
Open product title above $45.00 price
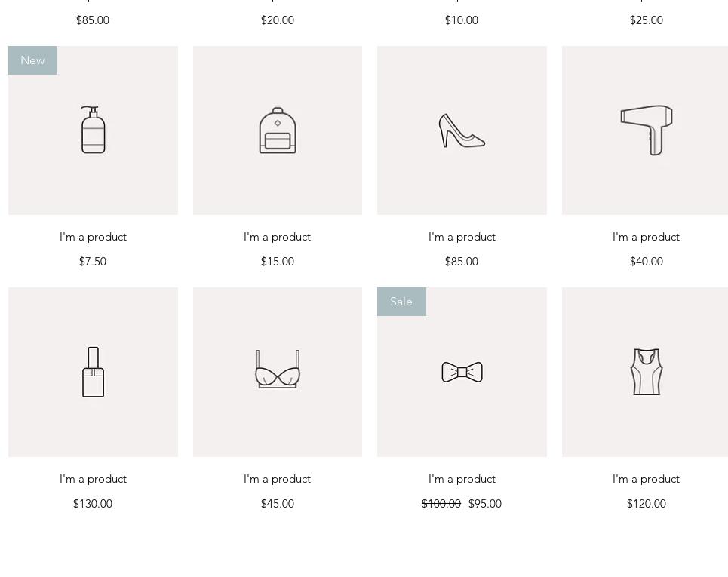[278, 479]
